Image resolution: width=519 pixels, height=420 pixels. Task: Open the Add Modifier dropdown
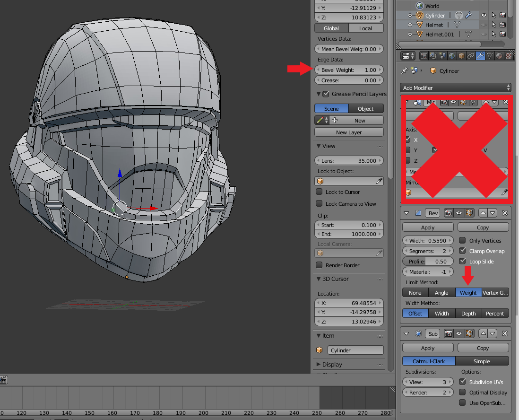(456, 88)
